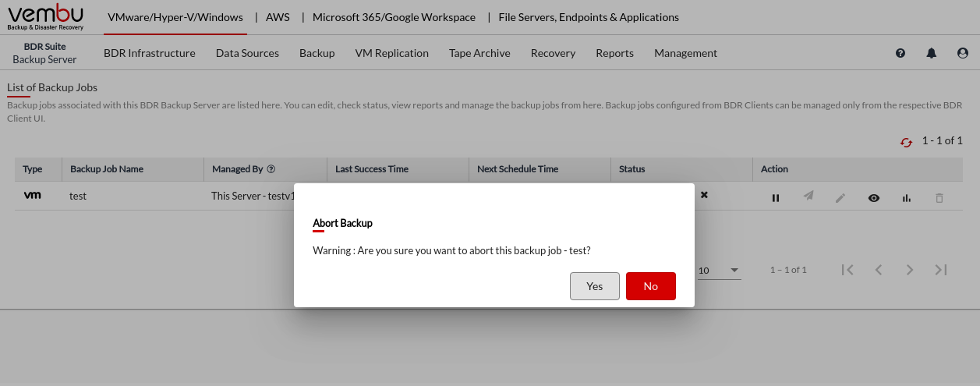The height and width of the screenshot is (386, 980).
Task: Confirm abort by clicking Yes
Action: (594, 286)
